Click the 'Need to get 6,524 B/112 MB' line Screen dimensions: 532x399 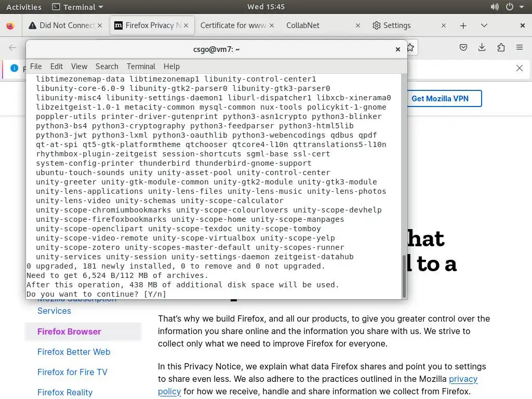[117, 275]
